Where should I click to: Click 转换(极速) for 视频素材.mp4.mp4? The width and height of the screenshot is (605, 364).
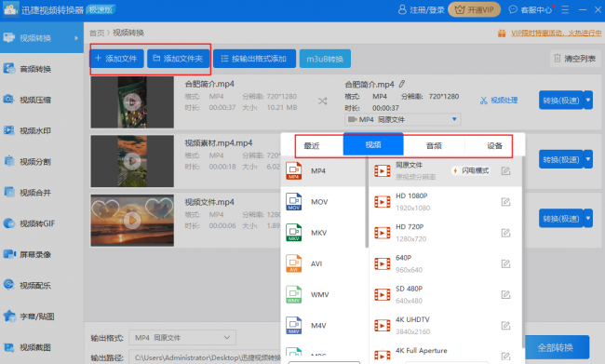[561, 159]
